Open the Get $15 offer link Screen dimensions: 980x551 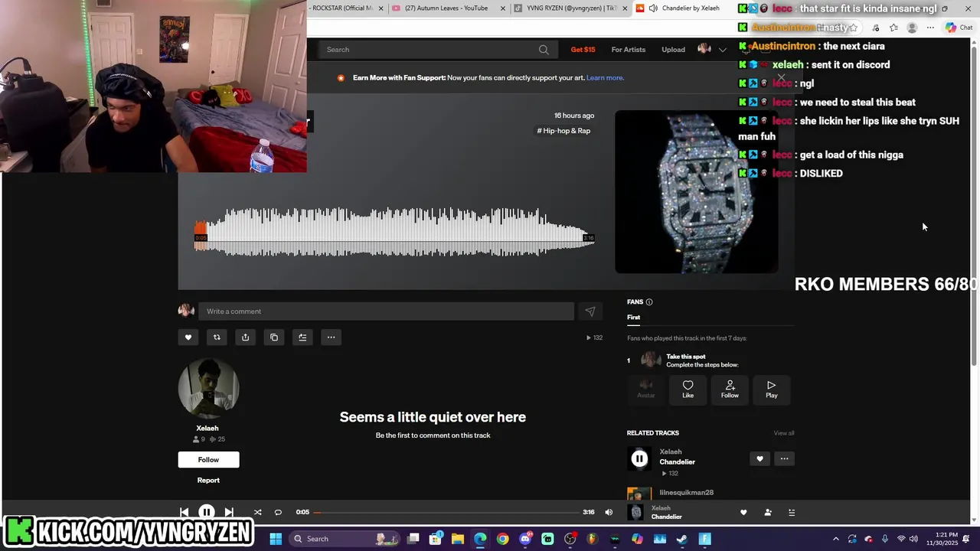click(583, 50)
